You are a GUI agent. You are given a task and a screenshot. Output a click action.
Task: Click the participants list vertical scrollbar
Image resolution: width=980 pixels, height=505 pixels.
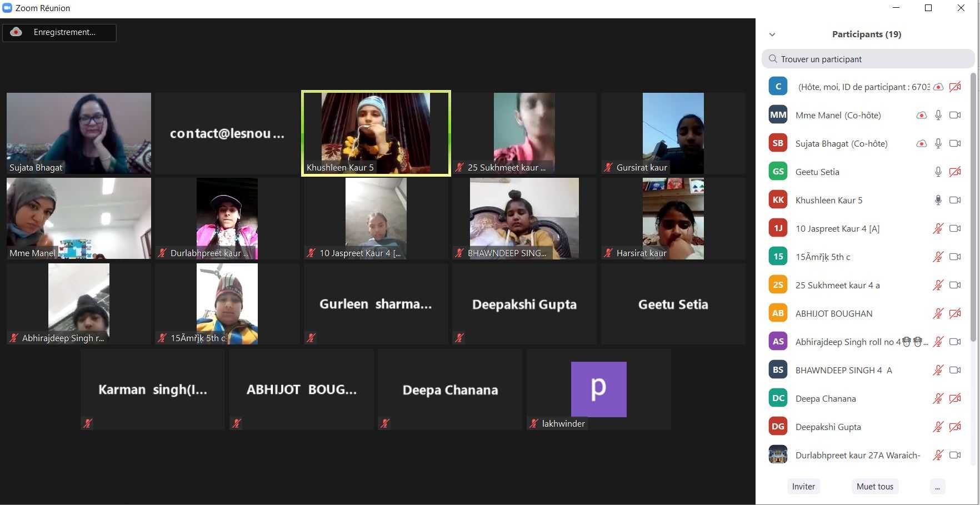tap(972, 206)
